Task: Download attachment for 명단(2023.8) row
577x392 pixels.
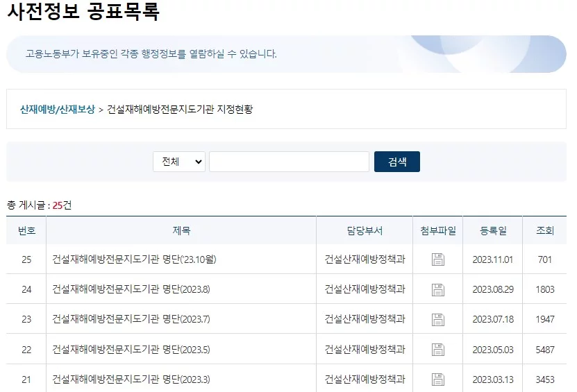Action: click(x=438, y=290)
